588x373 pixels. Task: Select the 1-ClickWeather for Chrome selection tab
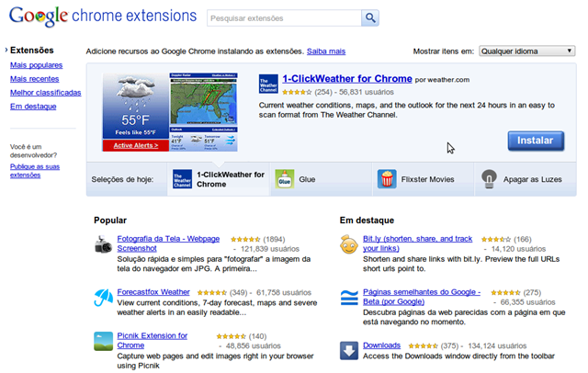[219, 179]
